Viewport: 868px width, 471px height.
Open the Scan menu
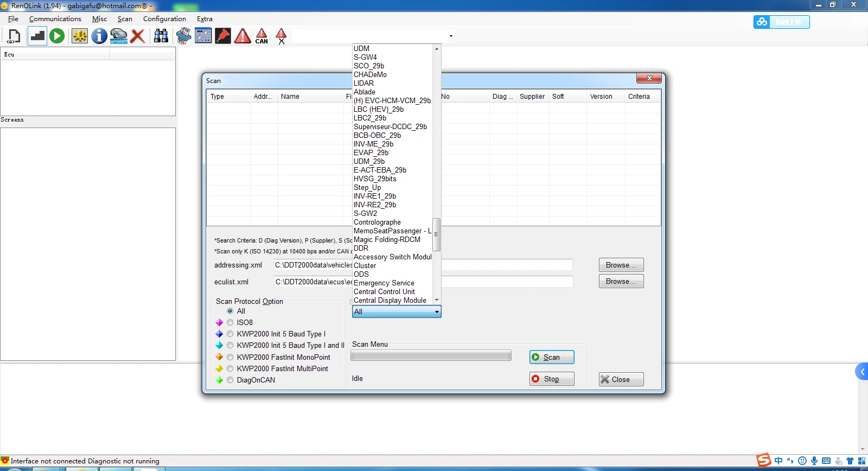[125, 19]
